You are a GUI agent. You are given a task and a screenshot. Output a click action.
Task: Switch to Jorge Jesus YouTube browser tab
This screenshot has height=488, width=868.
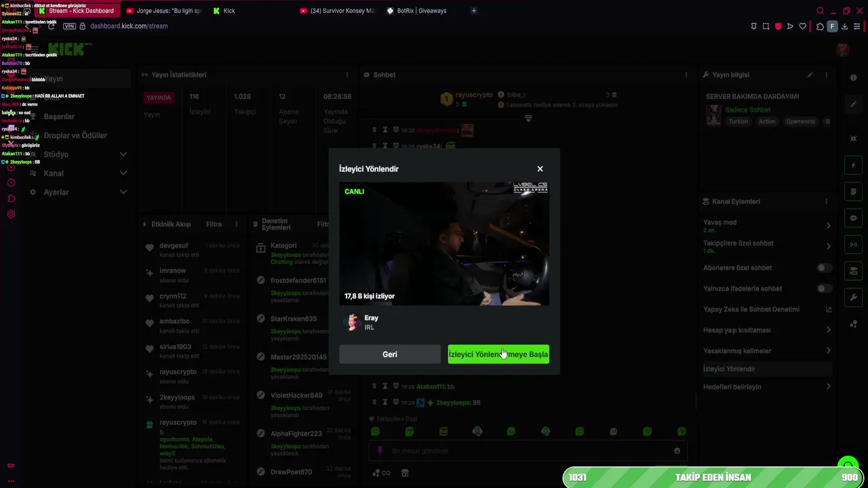pyautogui.click(x=163, y=11)
